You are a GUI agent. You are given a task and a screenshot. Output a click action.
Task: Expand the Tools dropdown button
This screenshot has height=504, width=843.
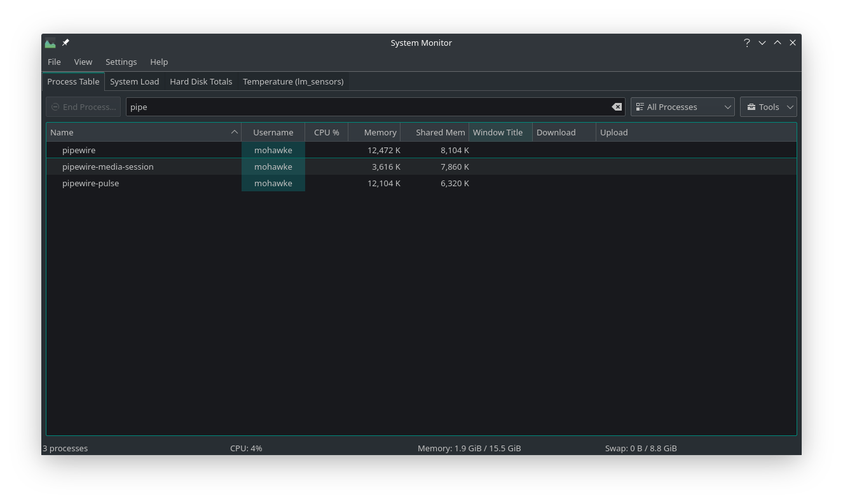pos(768,107)
